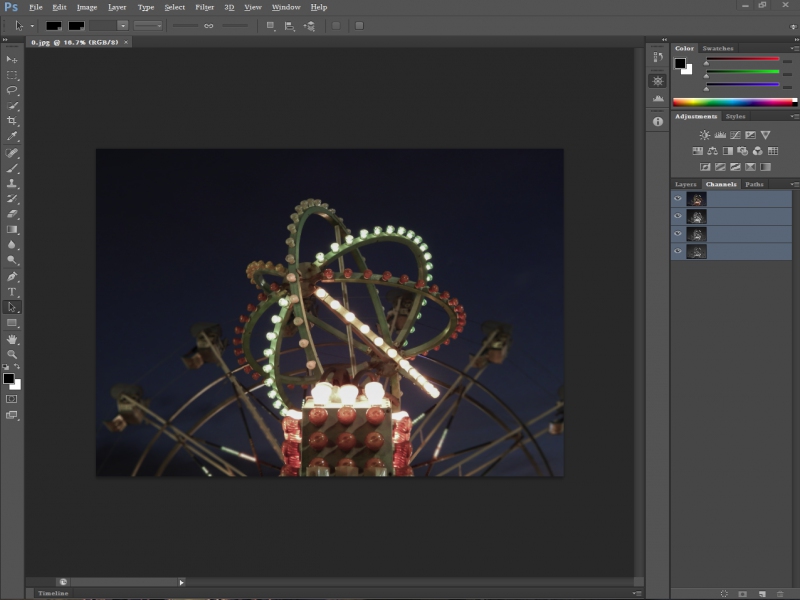Screen dimensions: 800x600
Task: Select the Lasso tool
Action: click(x=12, y=90)
